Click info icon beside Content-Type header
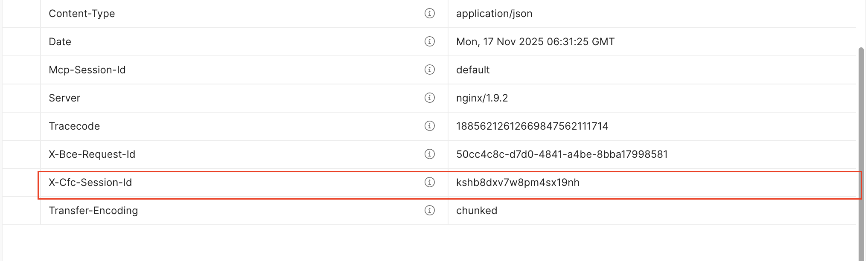Screen dimensions: 868x261 (x=429, y=14)
